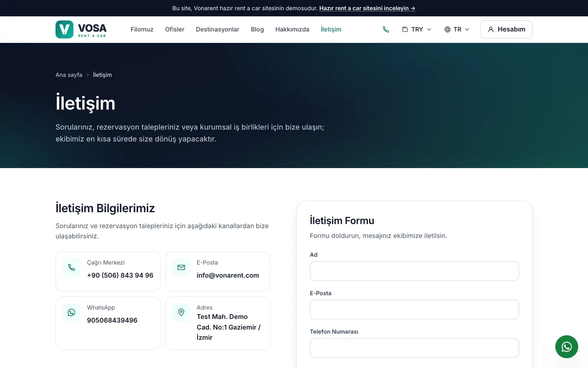The height and width of the screenshot is (368, 588).
Task: Focus the Telefon Numarası input field
Action: click(414, 348)
